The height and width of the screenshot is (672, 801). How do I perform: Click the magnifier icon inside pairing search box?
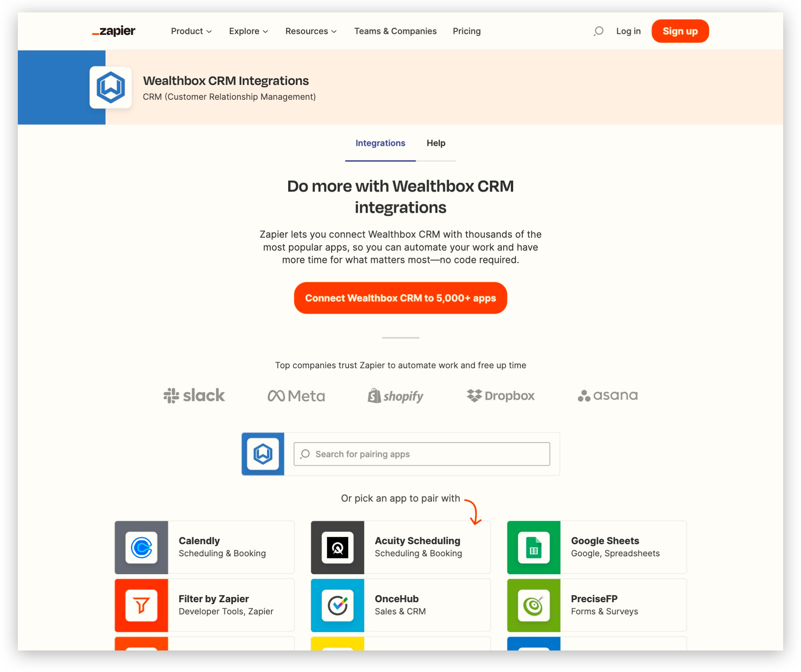tap(305, 454)
